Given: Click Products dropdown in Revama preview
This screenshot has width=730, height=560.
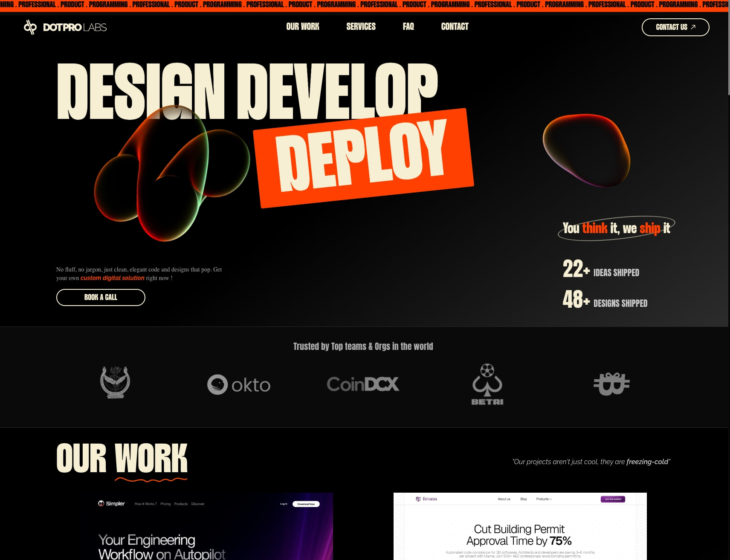Looking at the screenshot, I should coord(544,499).
